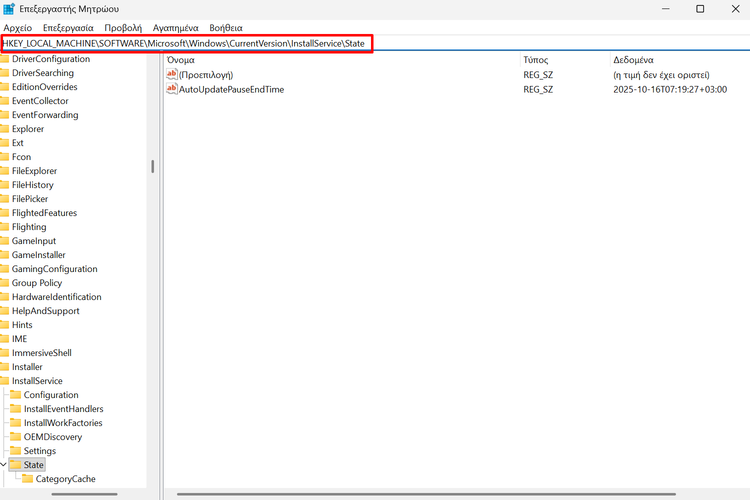This screenshot has width=750, height=500.
Task: Select the DriverConfiguration key
Action: click(x=51, y=59)
